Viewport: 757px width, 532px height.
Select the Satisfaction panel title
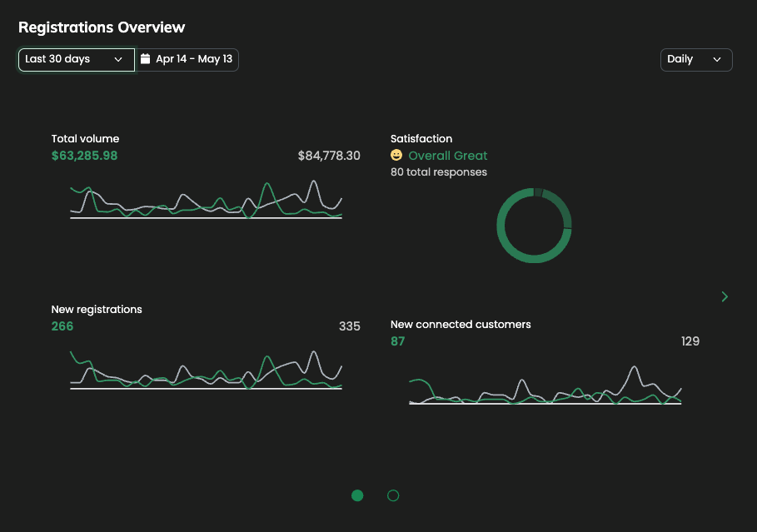421,138
